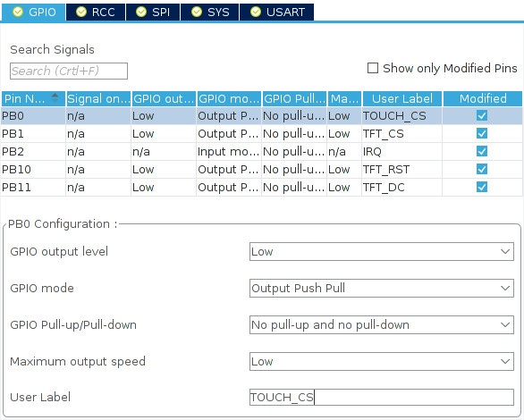
Task: Click the GPIO tab green check icon
Action: 18,12
